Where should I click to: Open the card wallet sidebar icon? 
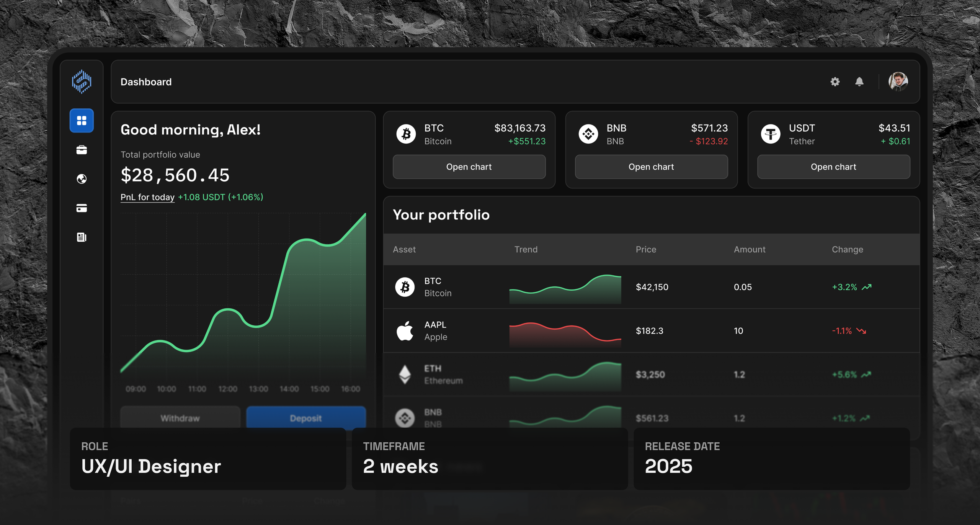tap(82, 208)
